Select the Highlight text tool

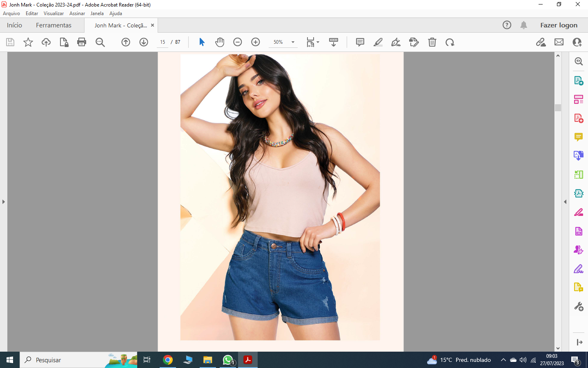coord(378,42)
